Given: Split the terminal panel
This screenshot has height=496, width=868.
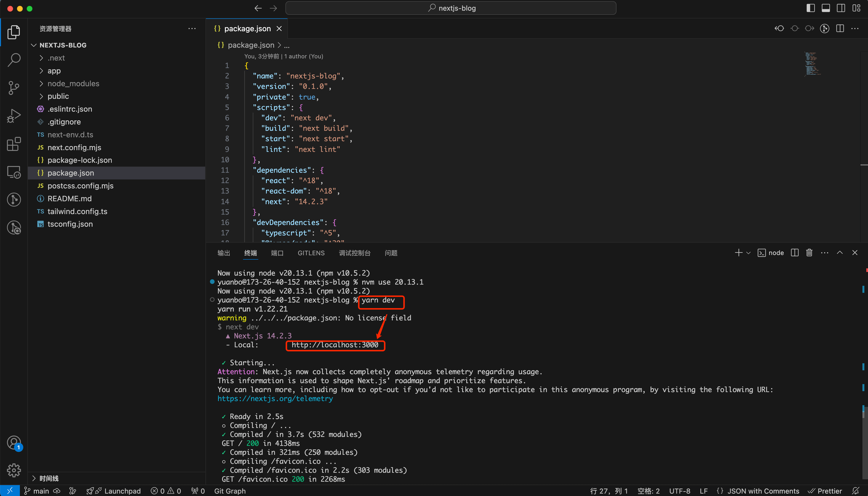Looking at the screenshot, I should tap(794, 253).
